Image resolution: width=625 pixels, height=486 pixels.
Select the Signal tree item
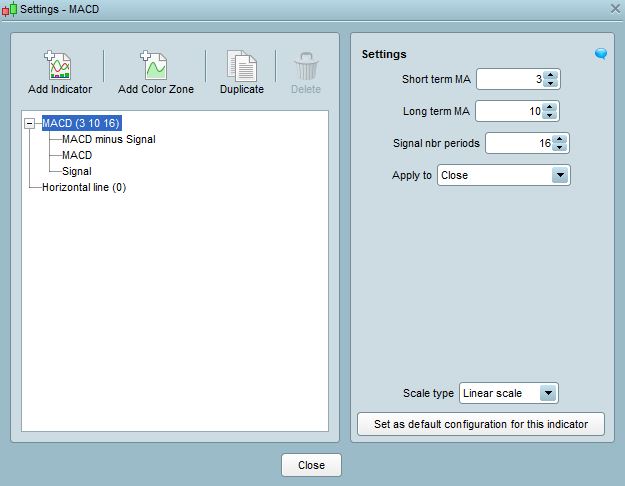pos(77,171)
